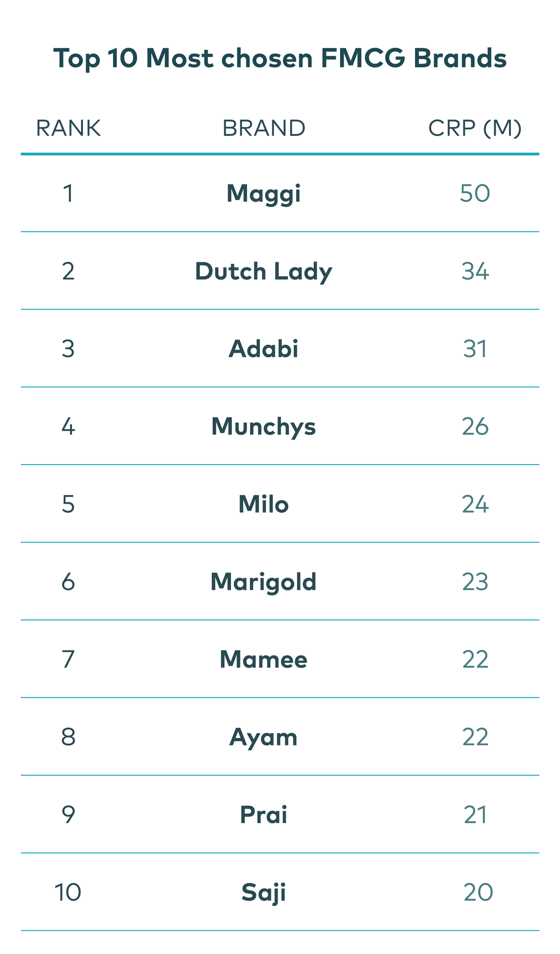This screenshot has width=560, height=954.
Task: Select the Prai brand entry
Action: 264,815
